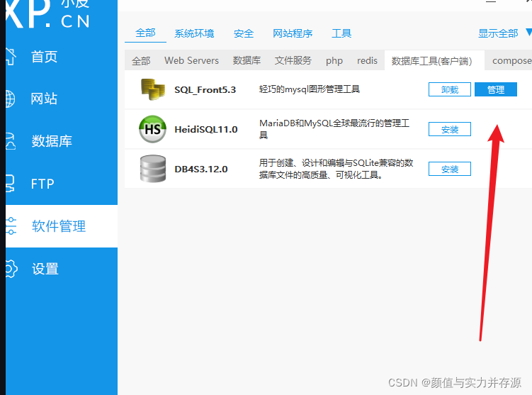Screen dimensions: 532x395
Task: Click the globe icon beside 网站
Action: click(11, 99)
